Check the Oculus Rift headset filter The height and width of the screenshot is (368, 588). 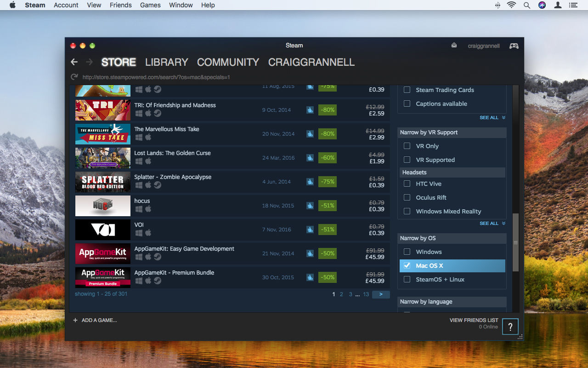click(x=407, y=197)
